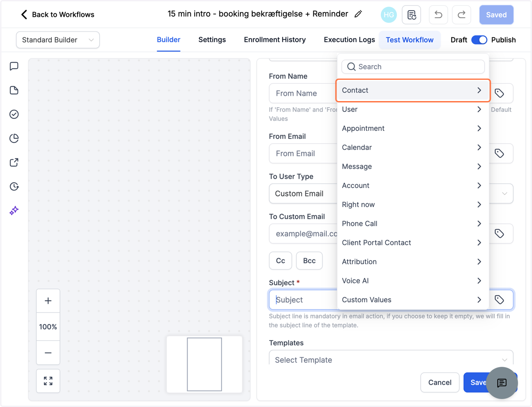Viewport: 532px width, 407px height.
Task: Click the Cancel button
Action: coord(440,383)
